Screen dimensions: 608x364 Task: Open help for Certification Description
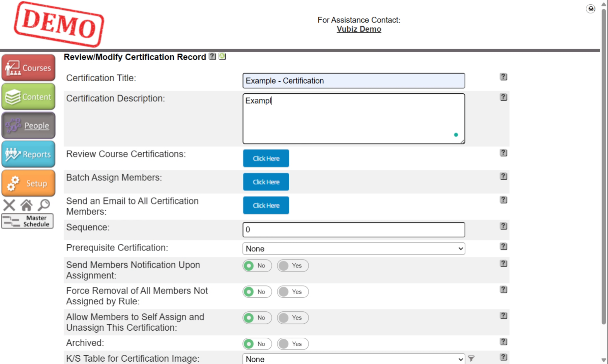point(503,97)
